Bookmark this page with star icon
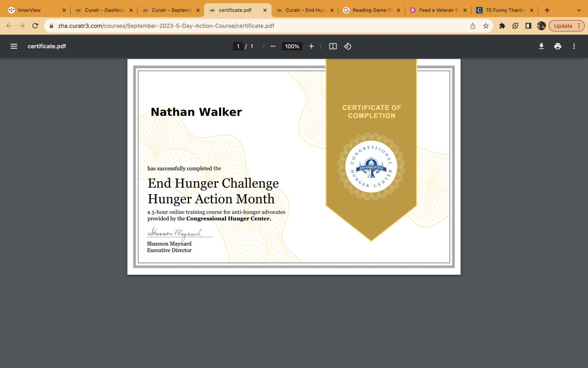The width and height of the screenshot is (588, 368). tap(486, 26)
